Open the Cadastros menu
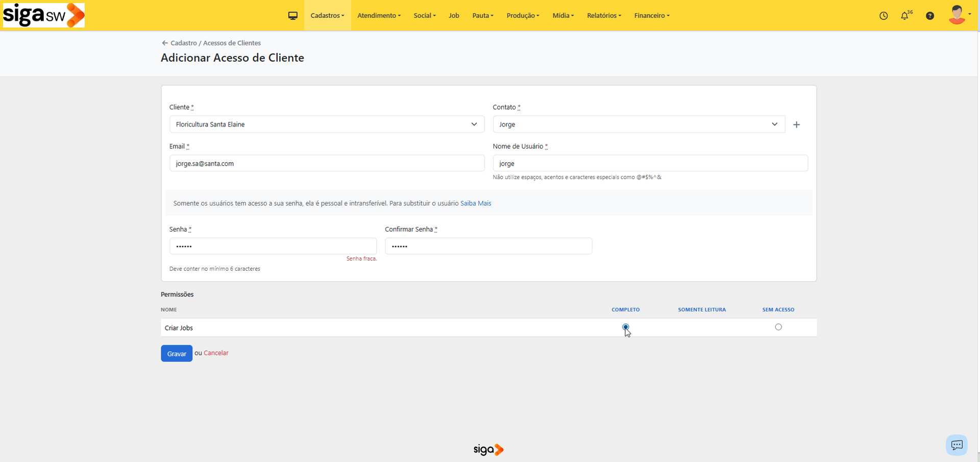980x462 pixels. tap(327, 16)
